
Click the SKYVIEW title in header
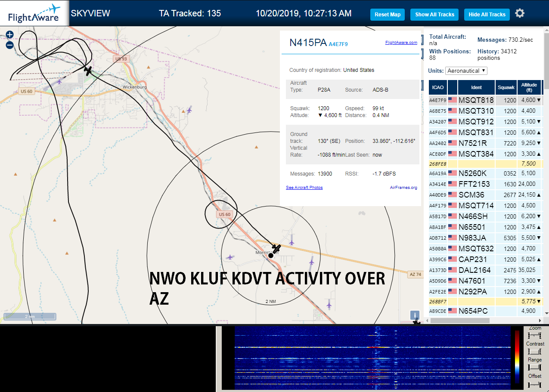point(90,13)
